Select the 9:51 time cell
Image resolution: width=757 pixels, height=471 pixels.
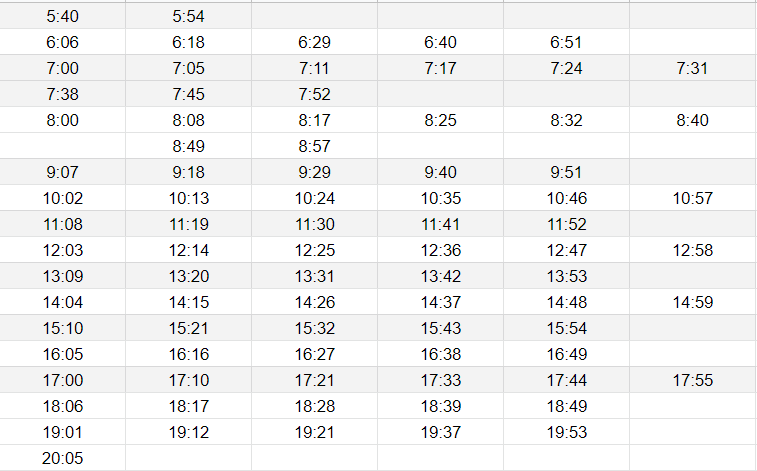(x=566, y=172)
